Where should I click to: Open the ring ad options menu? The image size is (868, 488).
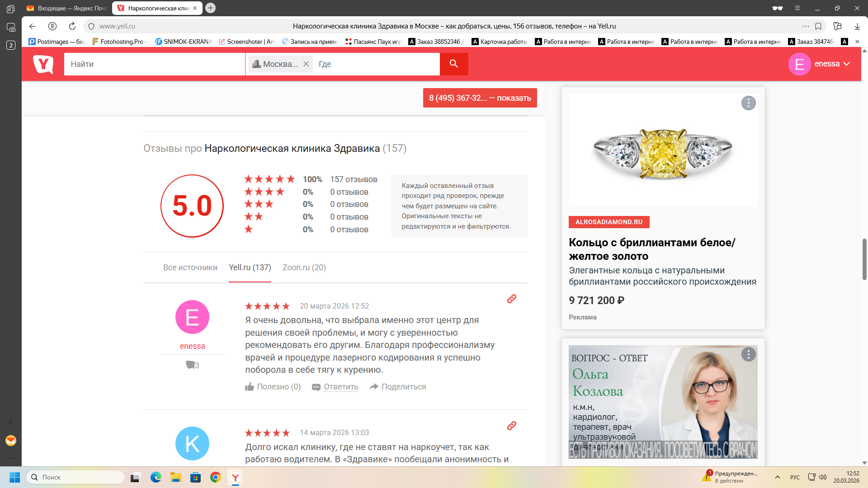coord(748,103)
